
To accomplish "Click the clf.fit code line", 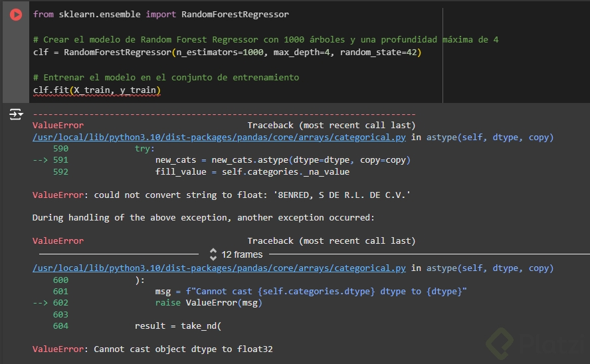I will 97,90.
